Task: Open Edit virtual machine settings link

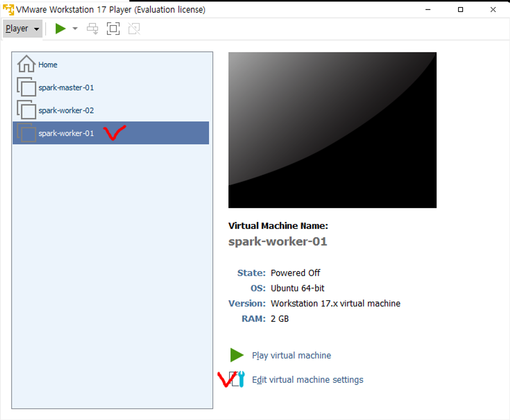Action: click(x=308, y=380)
